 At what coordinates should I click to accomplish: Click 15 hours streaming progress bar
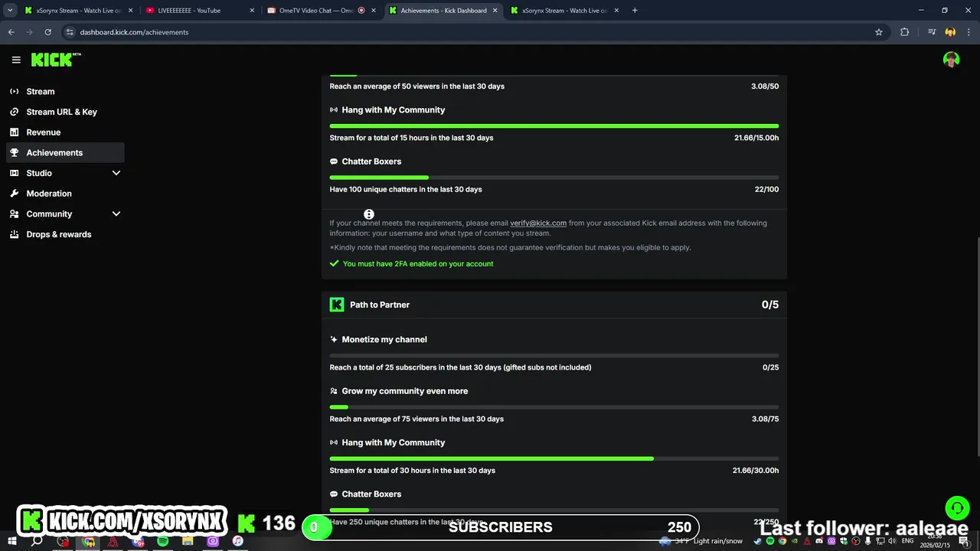pos(554,126)
